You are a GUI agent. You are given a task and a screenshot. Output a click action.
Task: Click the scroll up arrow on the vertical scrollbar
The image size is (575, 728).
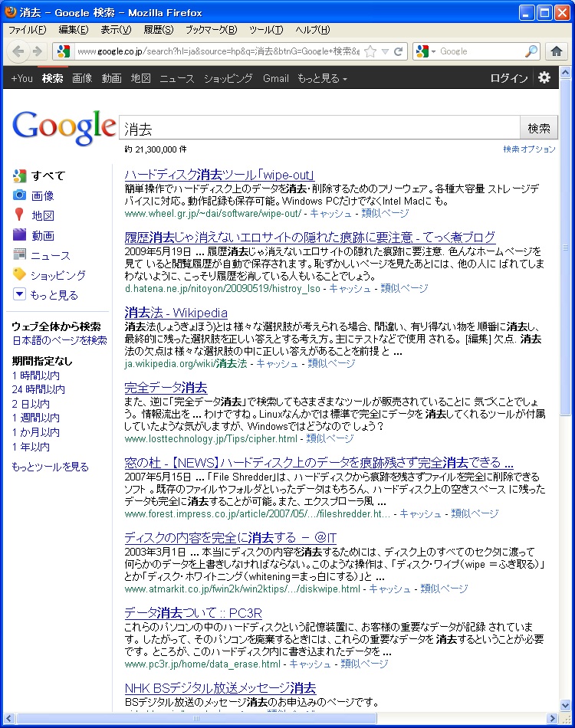pos(565,73)
